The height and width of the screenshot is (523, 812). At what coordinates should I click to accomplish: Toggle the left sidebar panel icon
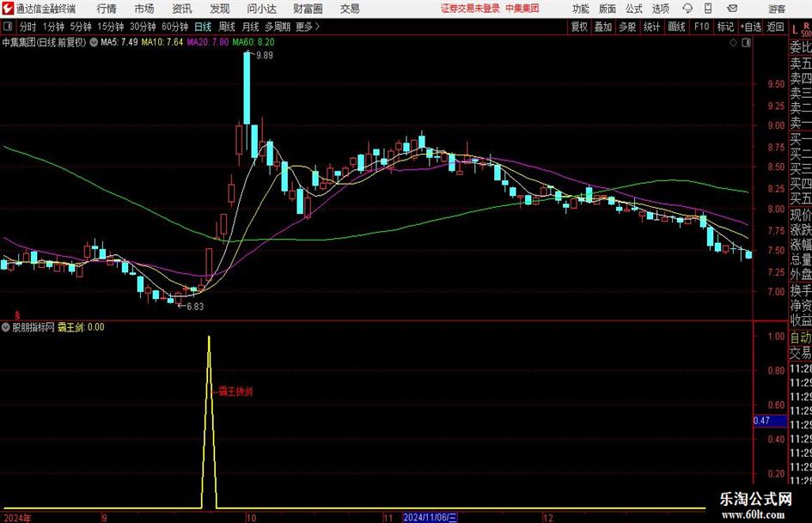pos(8,27)
